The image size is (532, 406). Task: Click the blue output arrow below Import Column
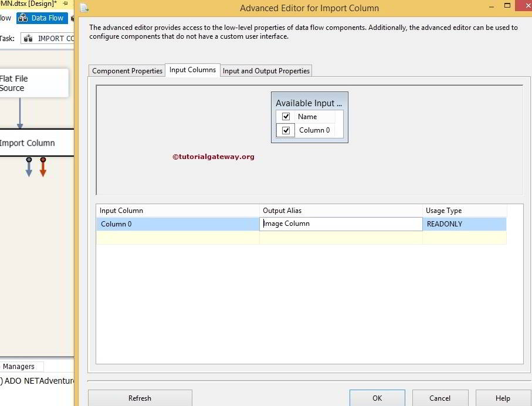(28, 167)
